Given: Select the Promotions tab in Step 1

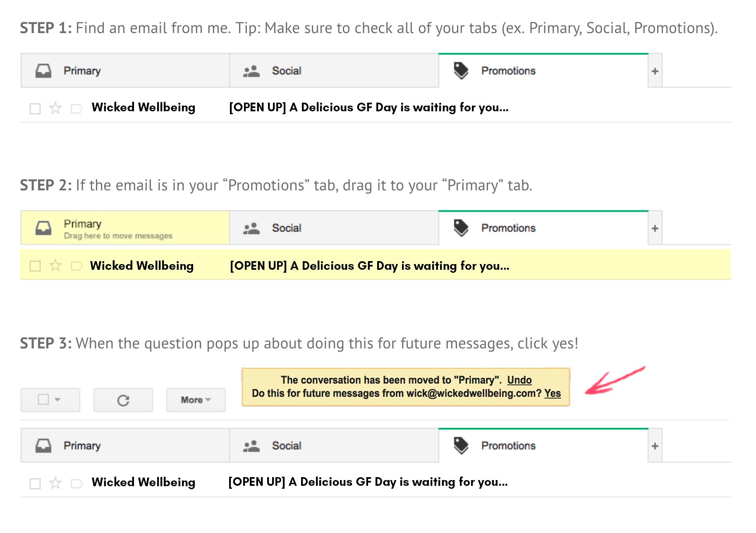Looking at the screenshot, I should pyautogui.click(x=543, y=71).
